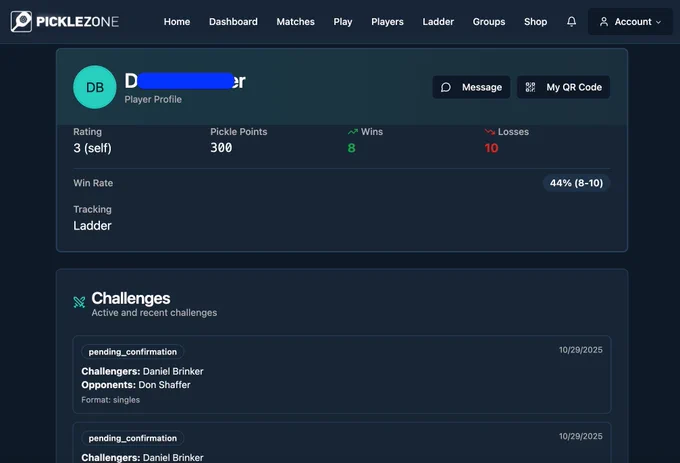Click the Win Rate label
This screenshot has width=680, height=463.
[93, 183]
